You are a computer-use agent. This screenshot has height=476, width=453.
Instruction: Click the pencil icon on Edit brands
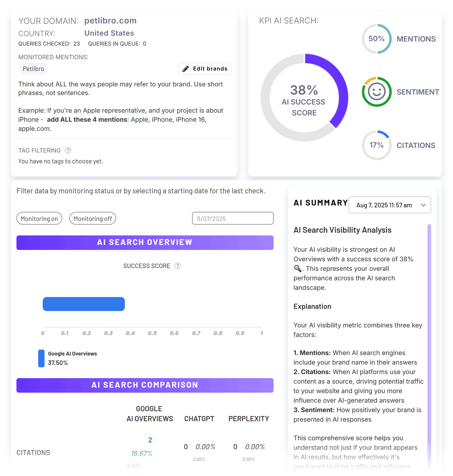[x=185, y=69]
